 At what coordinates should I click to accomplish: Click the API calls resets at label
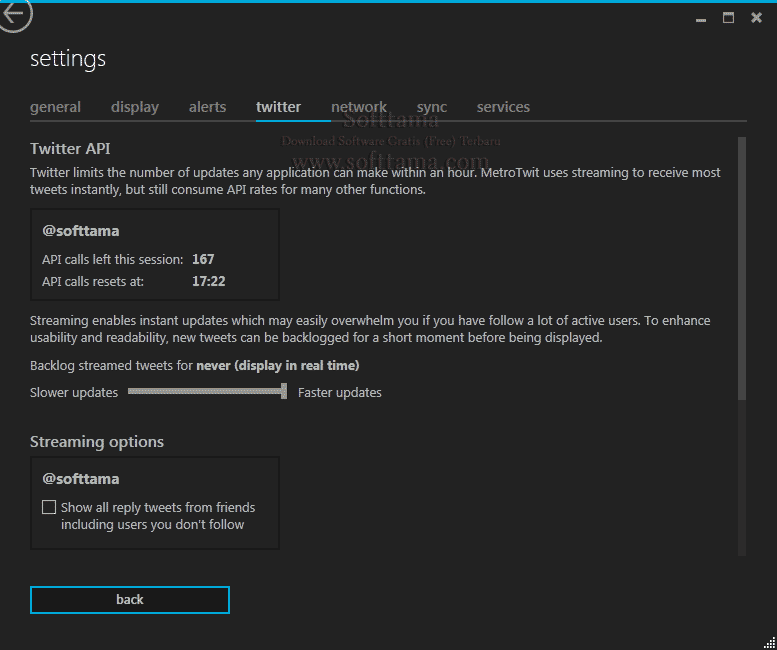tap(93, 282)
